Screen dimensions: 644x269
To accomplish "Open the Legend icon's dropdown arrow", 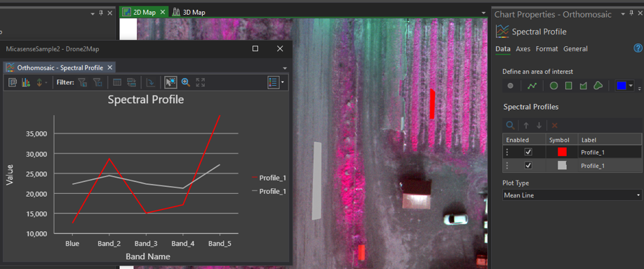I will 283,83.
